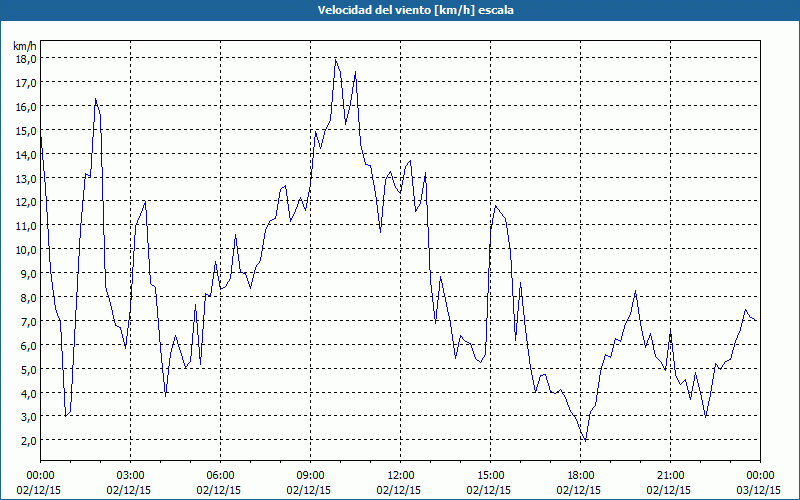Click the 13,0 y-axis value

click(x=27, y=179)
